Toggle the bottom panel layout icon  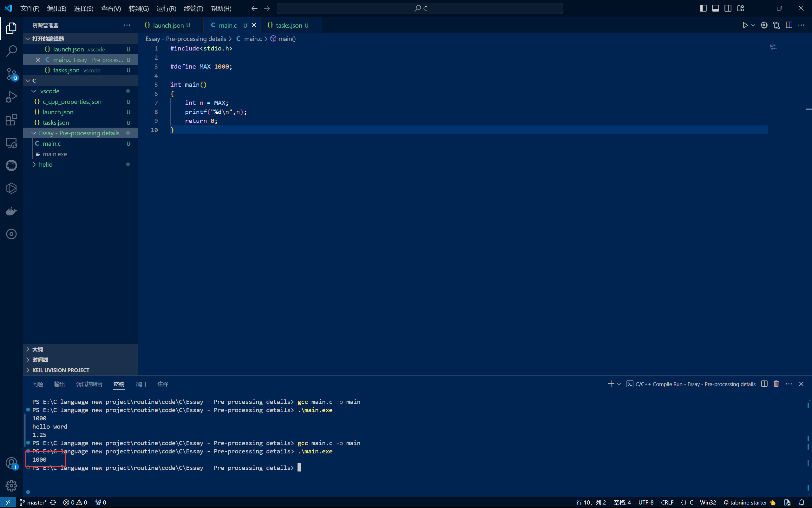(715, 8)
